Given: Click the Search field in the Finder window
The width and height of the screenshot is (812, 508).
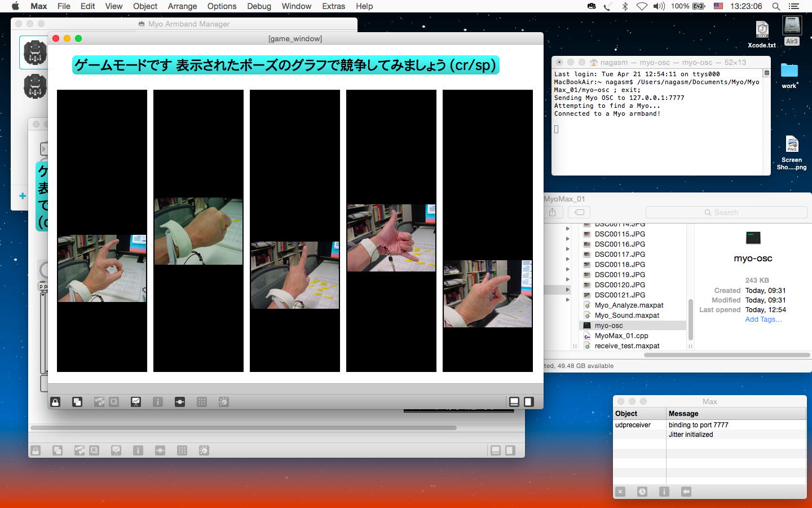Looking at the screenshot, I should pos(726,212).
